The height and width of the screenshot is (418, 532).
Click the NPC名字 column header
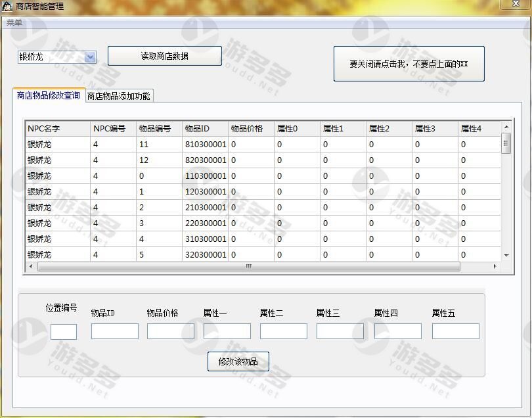point(57,129)
